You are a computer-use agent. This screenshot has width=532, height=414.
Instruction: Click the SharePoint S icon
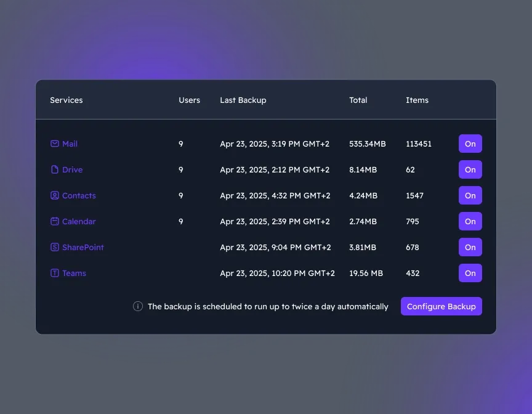pyautogui.click(x=55, y=247)
